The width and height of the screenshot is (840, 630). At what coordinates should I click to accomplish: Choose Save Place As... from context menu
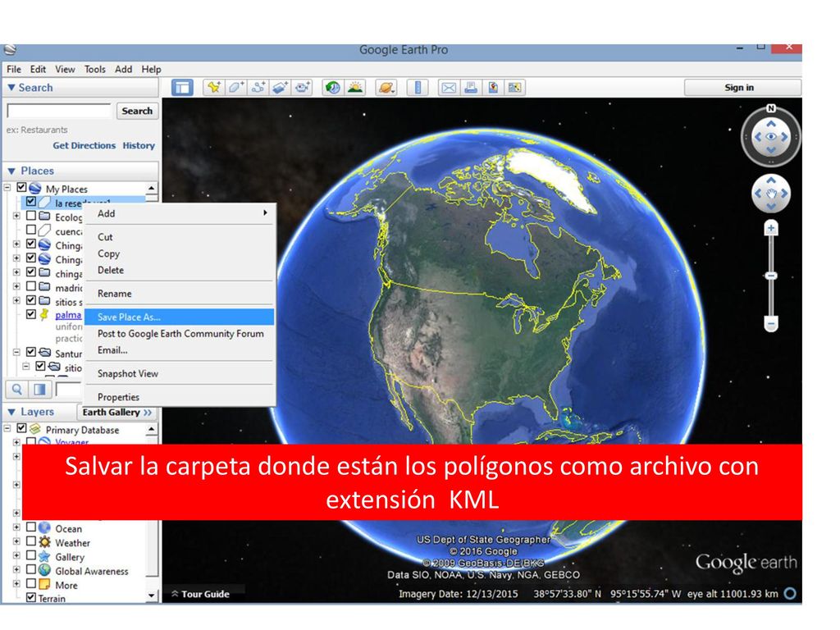180,317
